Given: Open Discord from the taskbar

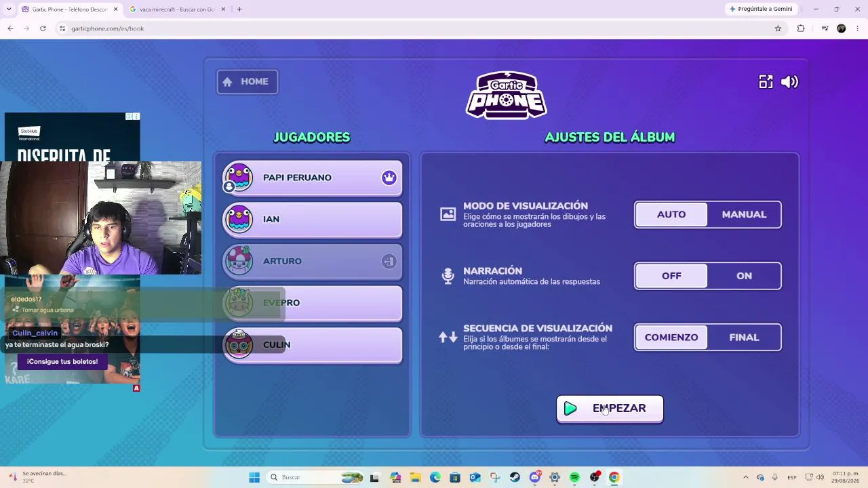Looking at the screenshot, I should [535, 477].
